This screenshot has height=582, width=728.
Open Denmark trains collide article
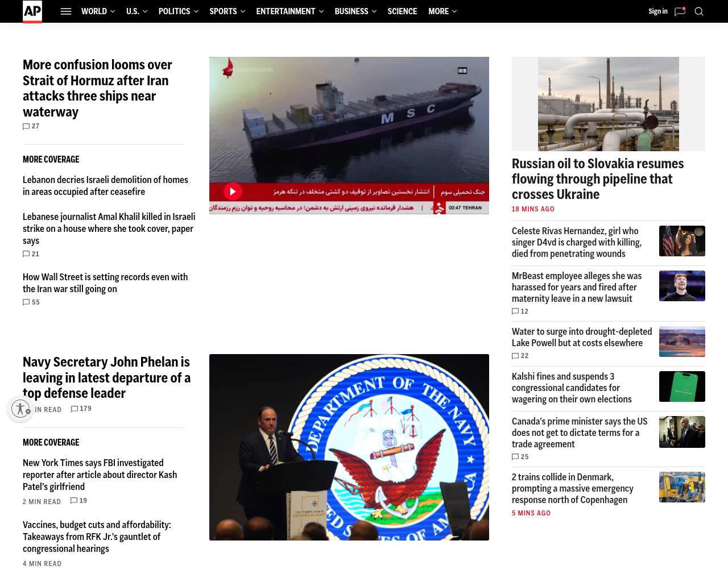click(x=573, y=488)
